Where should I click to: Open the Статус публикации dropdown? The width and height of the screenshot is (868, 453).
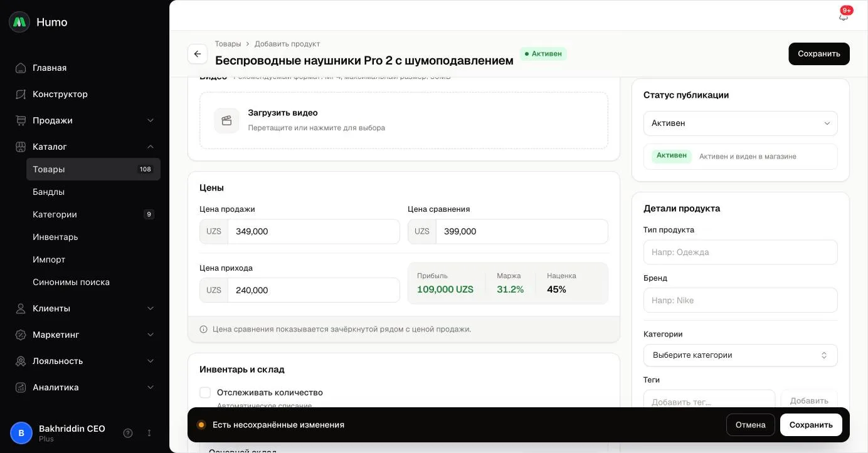coord(740,123)
